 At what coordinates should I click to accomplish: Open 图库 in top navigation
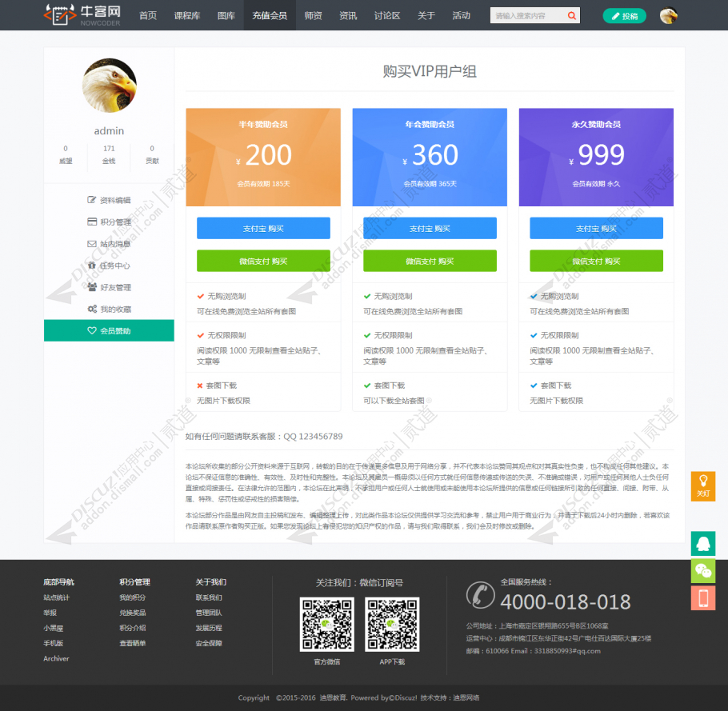[226, 15]
